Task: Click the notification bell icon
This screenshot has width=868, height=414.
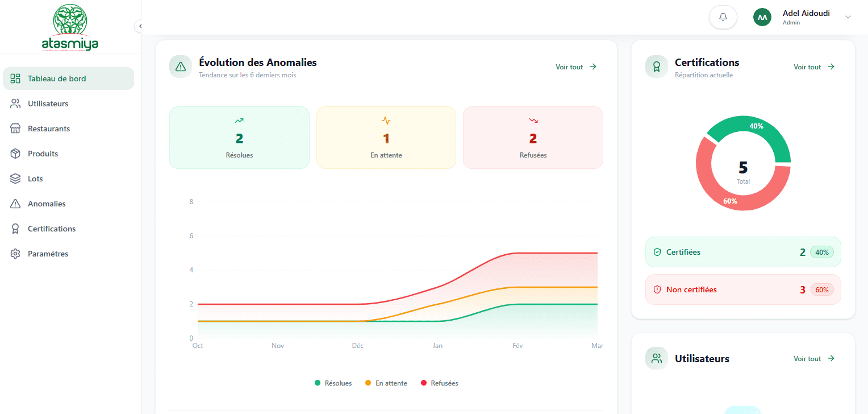Action: pyautogui.click(x=723, y=17)
